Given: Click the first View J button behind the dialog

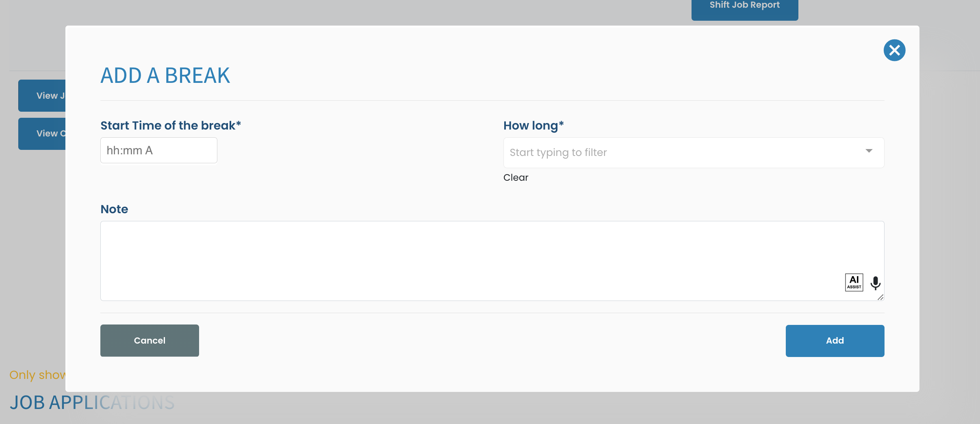Looking at the screenshot, I should click(42, 95).
